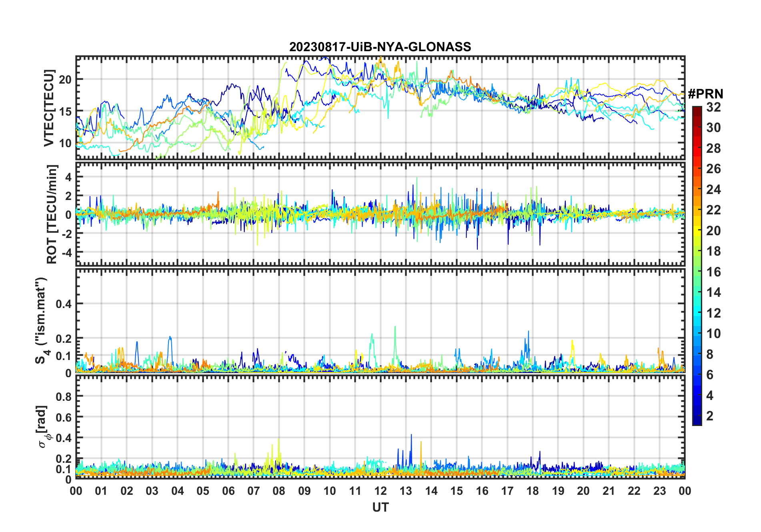Select UT axis tick label 11
This screenshot has width=761, height=532.
[x=355, y=491]
